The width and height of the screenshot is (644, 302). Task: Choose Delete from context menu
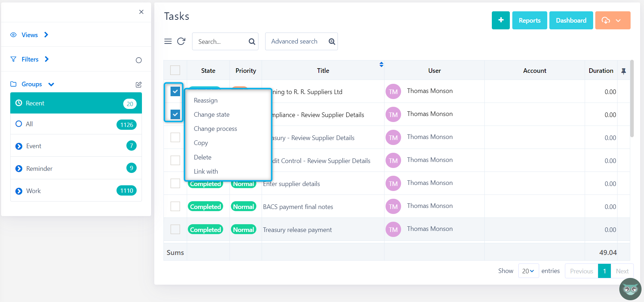pyautogui.click(x=203, y=157)
